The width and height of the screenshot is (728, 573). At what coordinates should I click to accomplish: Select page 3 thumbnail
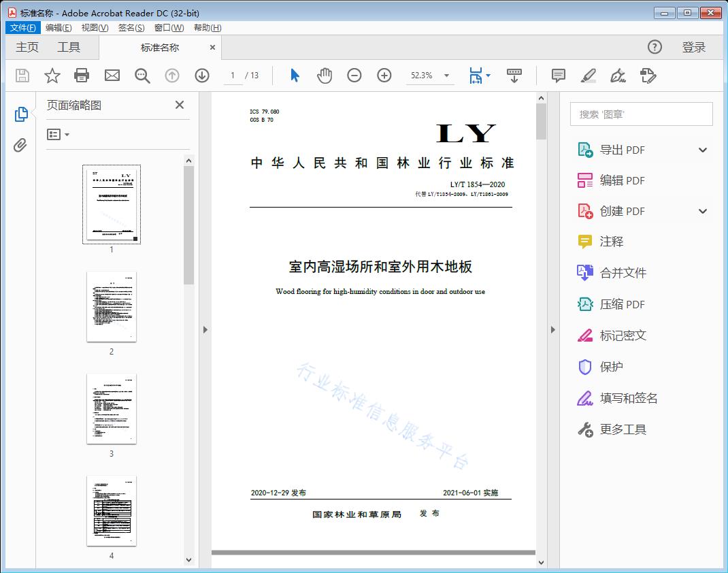[112, 408]
